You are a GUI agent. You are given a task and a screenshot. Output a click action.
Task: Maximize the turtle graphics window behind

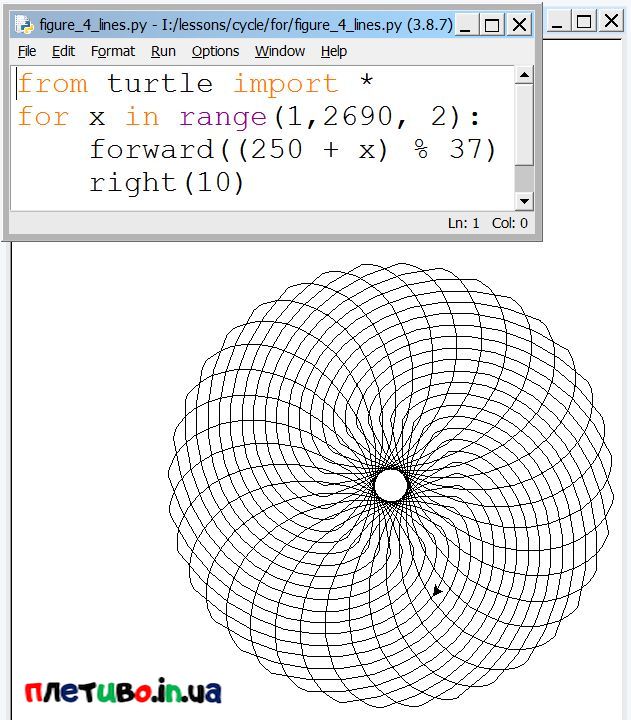[x=584, y=21]
